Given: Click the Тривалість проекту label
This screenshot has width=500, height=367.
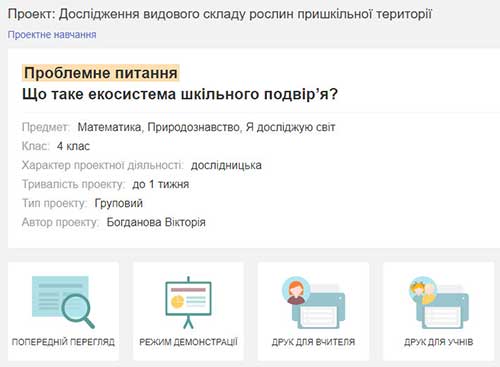Looking at the screenshot, I should point(73,184).
